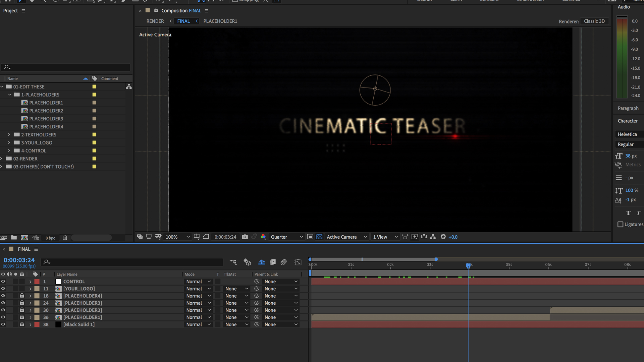Image resolution: width=644 pixels, height=362 pixels.
Task: Switch to the FINAL composition tab
Action: pos(183,21)
